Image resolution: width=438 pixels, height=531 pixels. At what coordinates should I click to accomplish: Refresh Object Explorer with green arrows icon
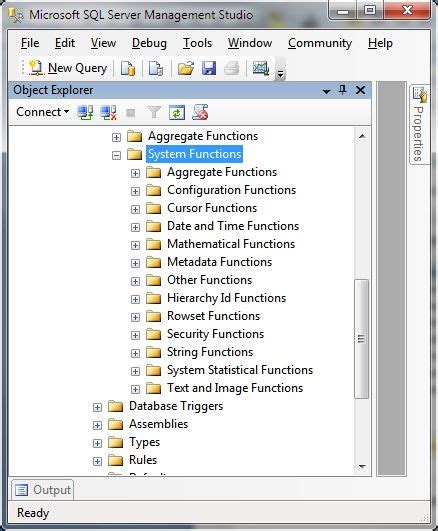(x=177, y=112)
